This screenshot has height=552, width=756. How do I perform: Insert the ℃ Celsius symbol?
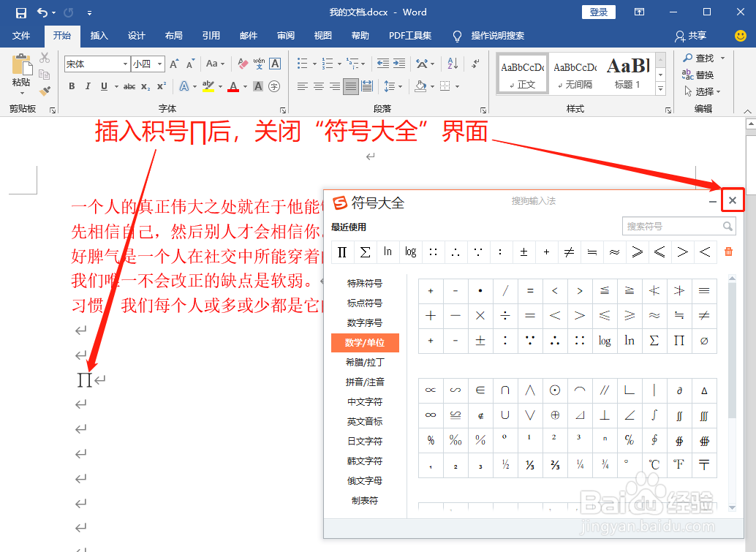[x=654, y=465]
